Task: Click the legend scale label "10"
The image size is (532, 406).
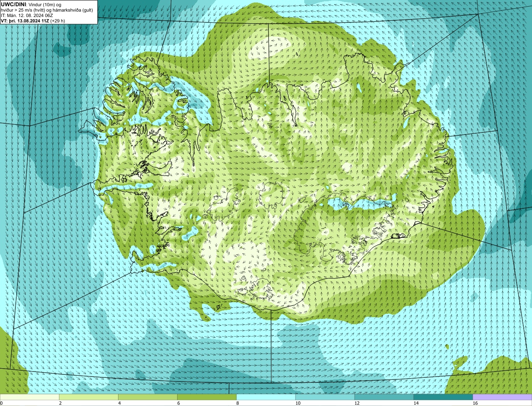Action: click(298, 403)
